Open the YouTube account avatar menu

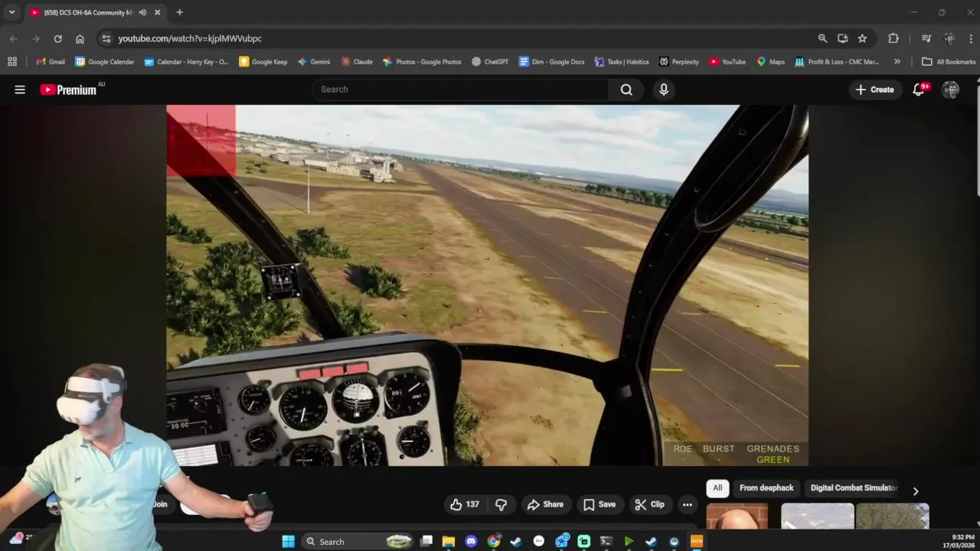pyautogui.click(x=951, y=90)
